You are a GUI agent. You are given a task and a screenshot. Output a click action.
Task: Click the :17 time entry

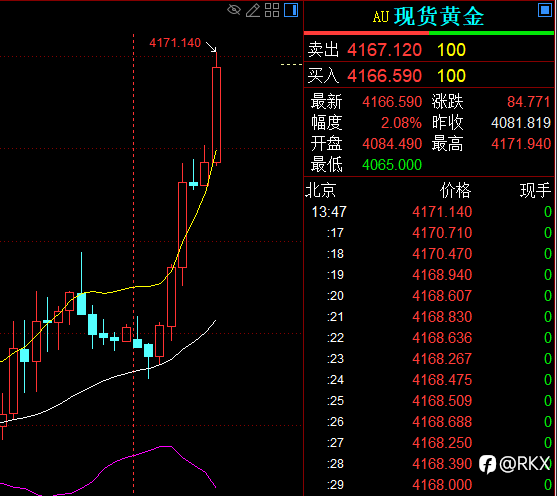335,233
